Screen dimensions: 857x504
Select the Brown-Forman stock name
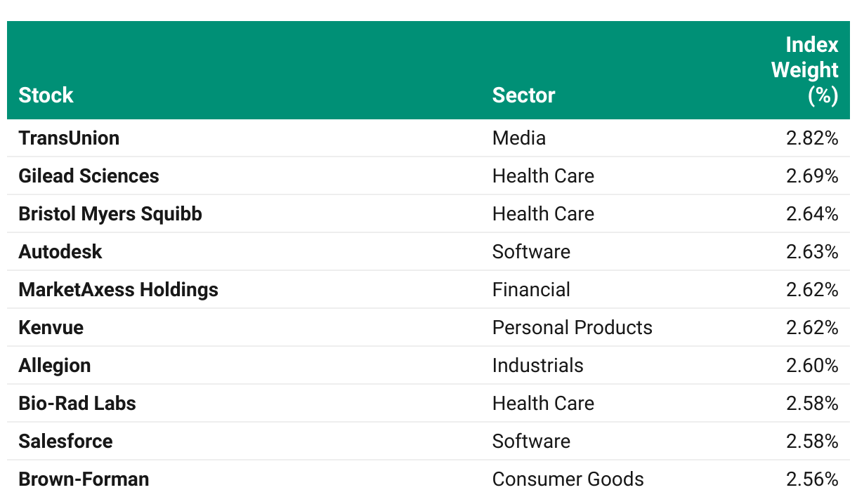(84, 479)
